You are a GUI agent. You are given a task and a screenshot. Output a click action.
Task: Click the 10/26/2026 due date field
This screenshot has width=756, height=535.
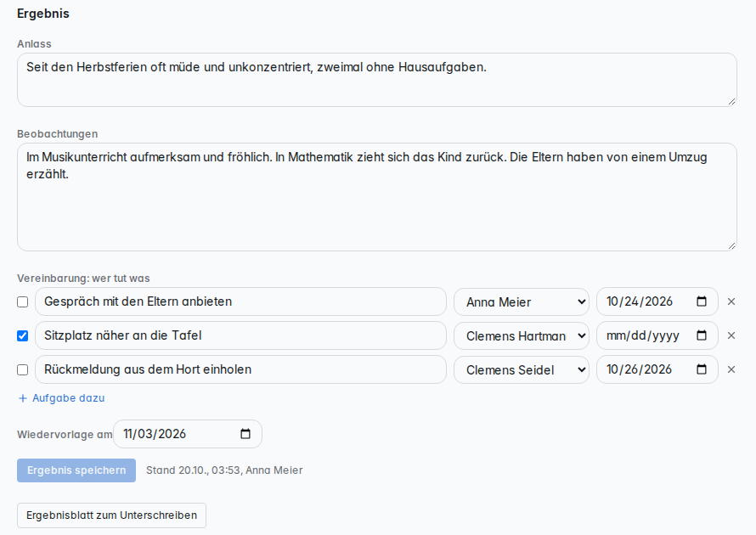tap(657, 369)
